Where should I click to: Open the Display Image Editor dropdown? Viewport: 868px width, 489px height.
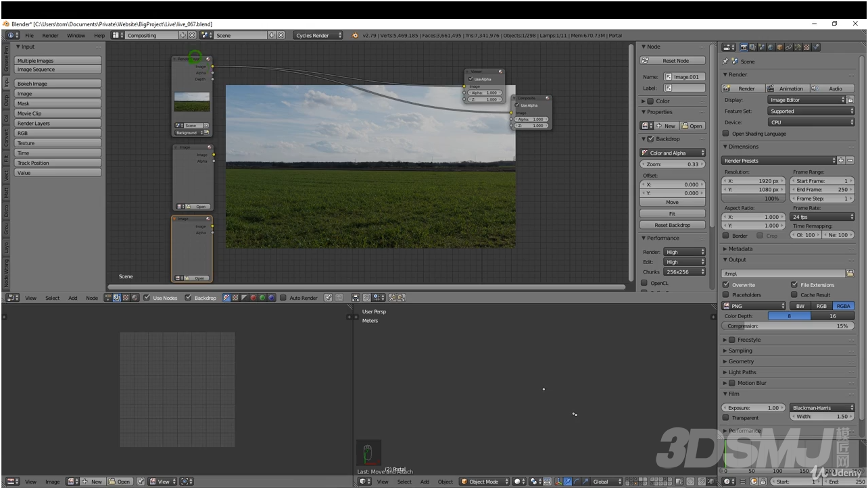(x=807, y=100)
